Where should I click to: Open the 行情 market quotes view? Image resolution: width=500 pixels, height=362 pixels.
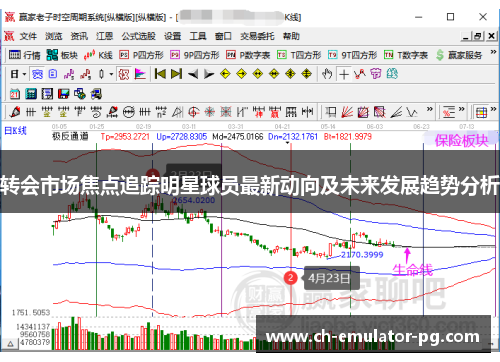click(24, 55)
